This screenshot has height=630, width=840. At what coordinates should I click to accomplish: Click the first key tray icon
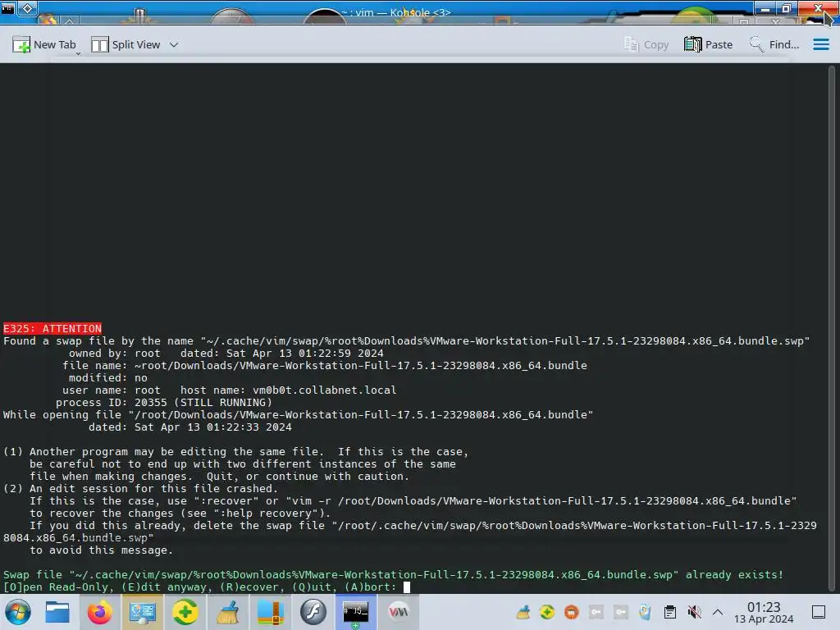596,612
